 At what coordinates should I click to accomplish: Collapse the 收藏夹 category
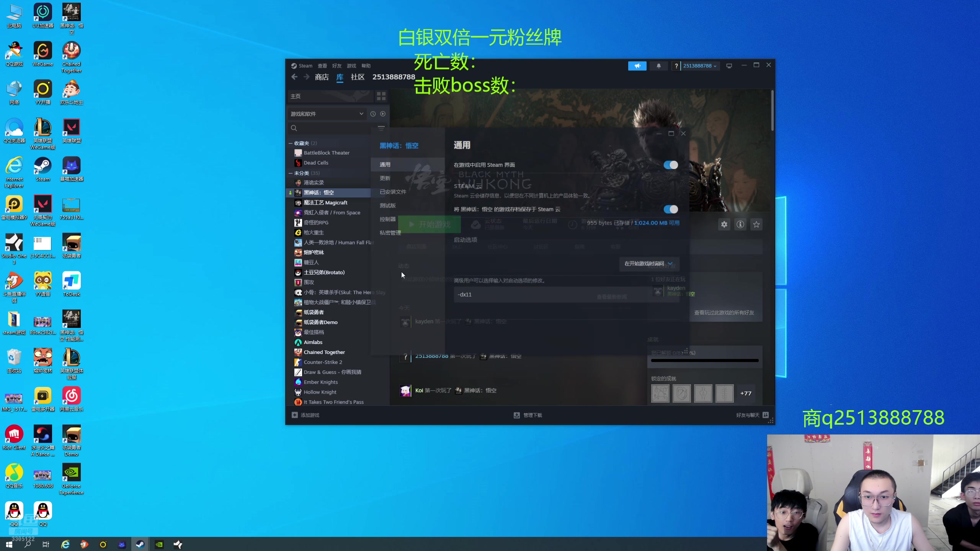point(291,143)
